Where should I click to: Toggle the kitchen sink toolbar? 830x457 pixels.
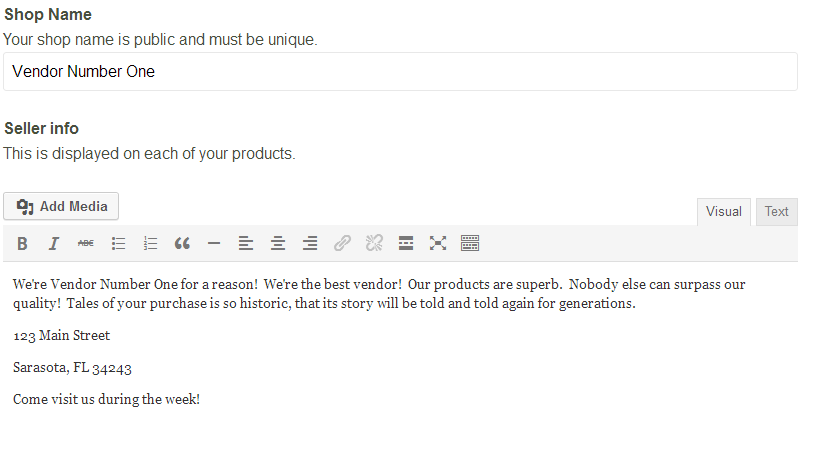pos(470,244)
